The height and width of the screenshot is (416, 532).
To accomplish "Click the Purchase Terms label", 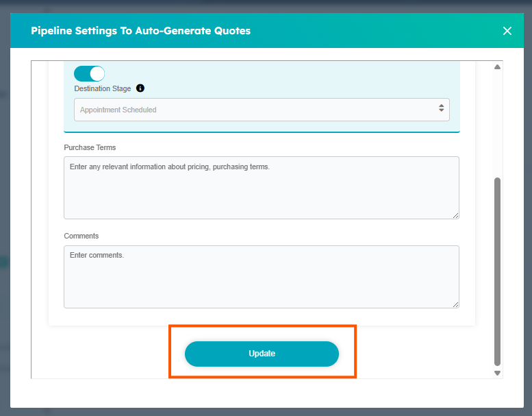I will [x=90, y=147].
